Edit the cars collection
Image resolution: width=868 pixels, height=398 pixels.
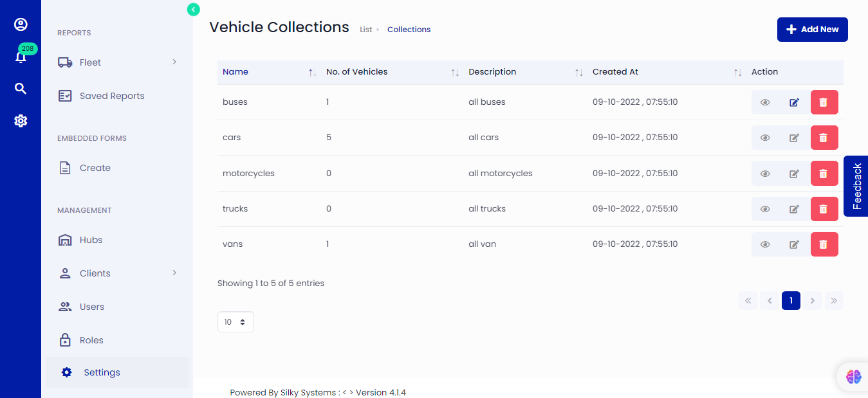pyautogui.click(x=793, y=137)
